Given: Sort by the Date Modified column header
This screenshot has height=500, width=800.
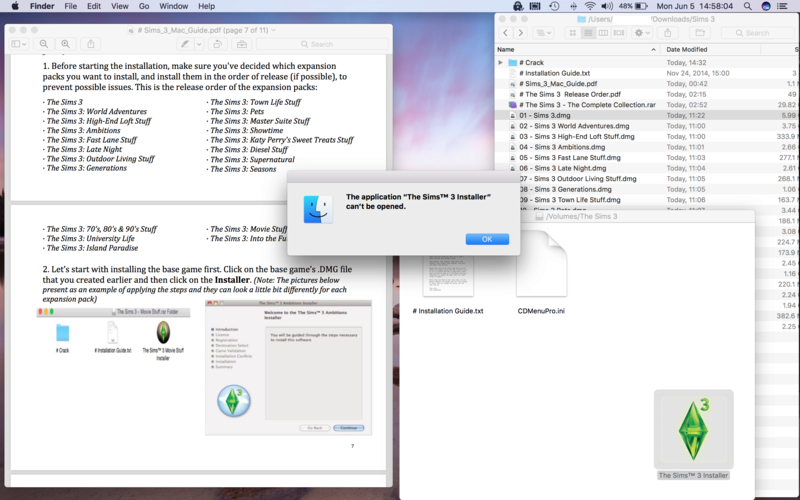Looking at the screenshot, I should [x=710, y=49].
